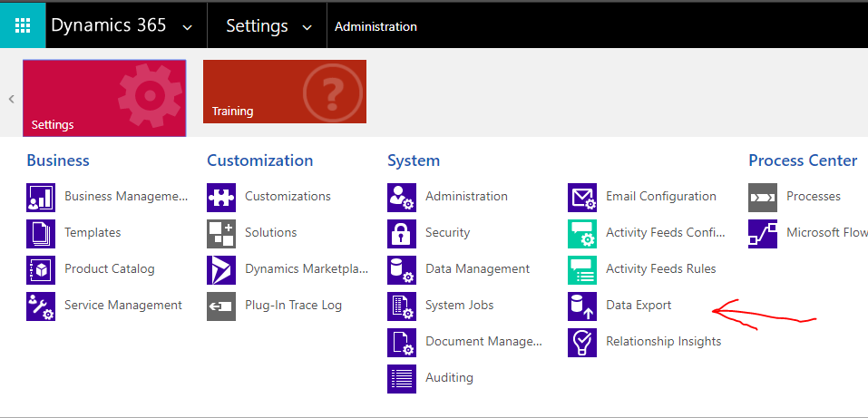Open the Document Management link

click(x=483, y=342)
